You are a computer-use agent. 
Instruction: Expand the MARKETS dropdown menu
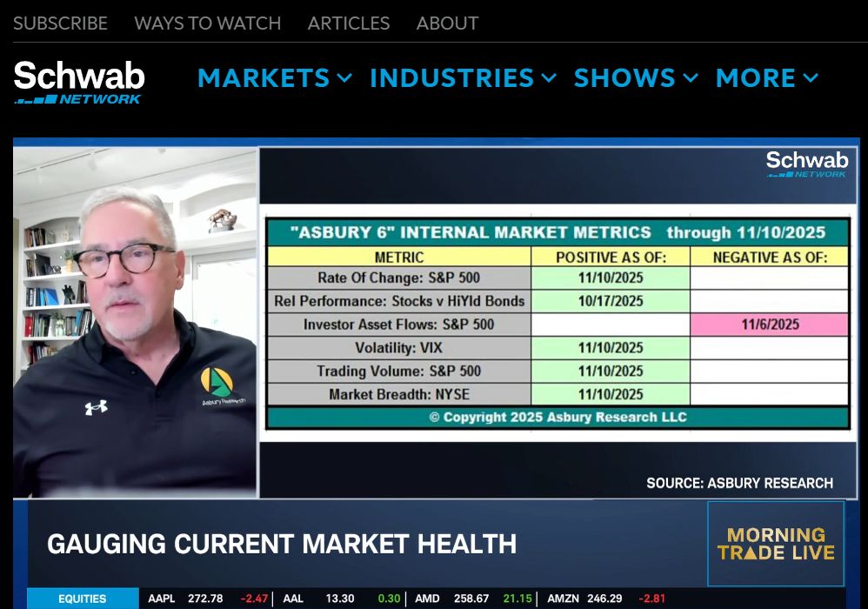[x=274, y=78]
